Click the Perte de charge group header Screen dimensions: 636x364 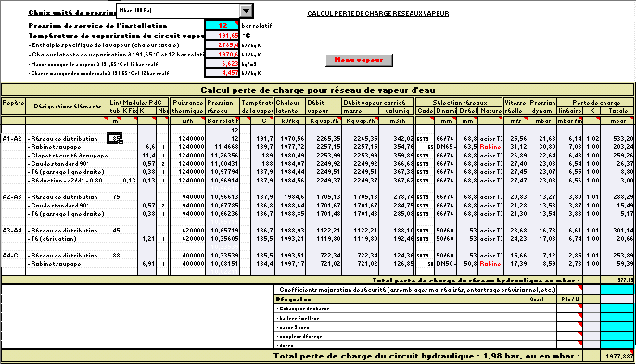click(595, 102)
